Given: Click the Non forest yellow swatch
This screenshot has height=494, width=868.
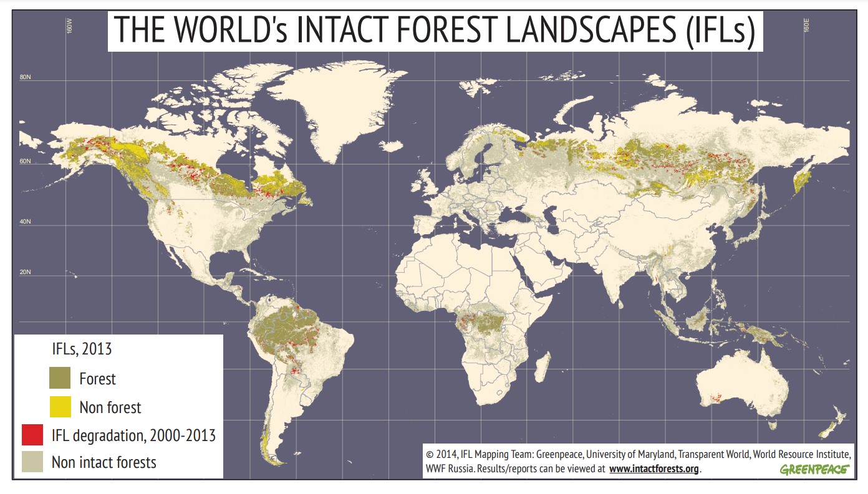Looking at the screenshot, I should pos(60,407).
